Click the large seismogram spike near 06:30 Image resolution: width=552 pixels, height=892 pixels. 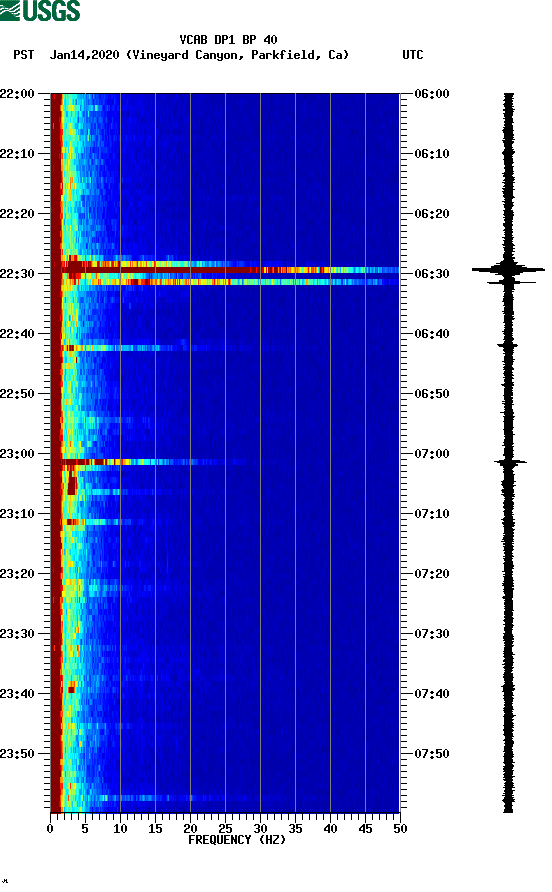(x=508, y=270)
